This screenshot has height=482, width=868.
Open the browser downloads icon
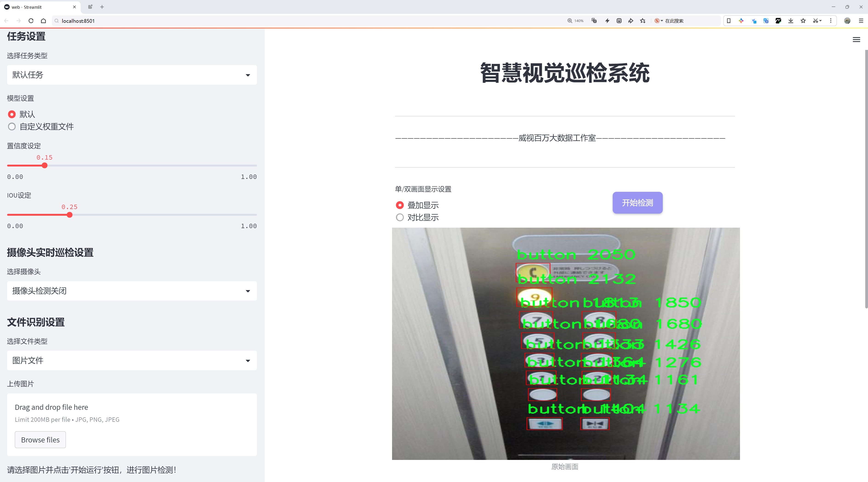click(x=791, y=21)
